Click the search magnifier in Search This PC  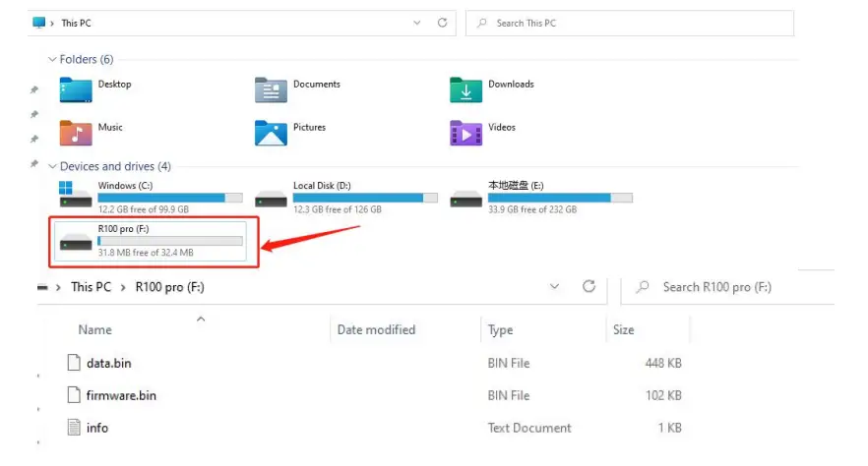coord(482,23)
